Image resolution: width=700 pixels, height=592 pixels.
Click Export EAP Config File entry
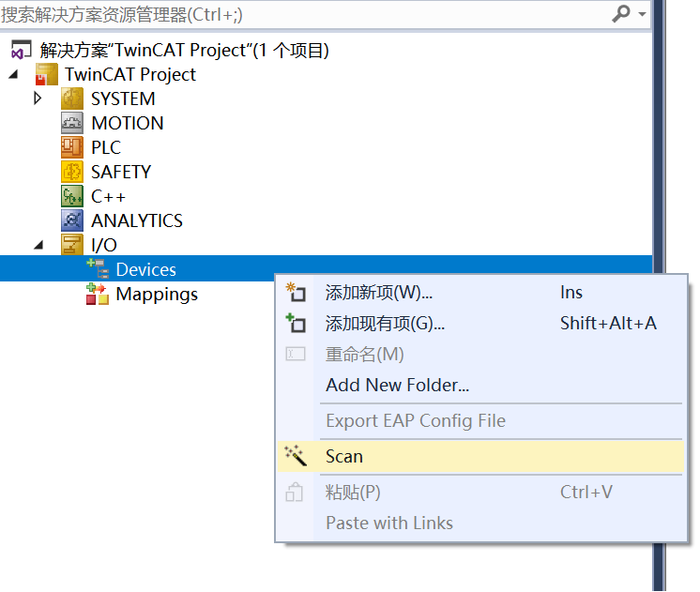[480, 421]
